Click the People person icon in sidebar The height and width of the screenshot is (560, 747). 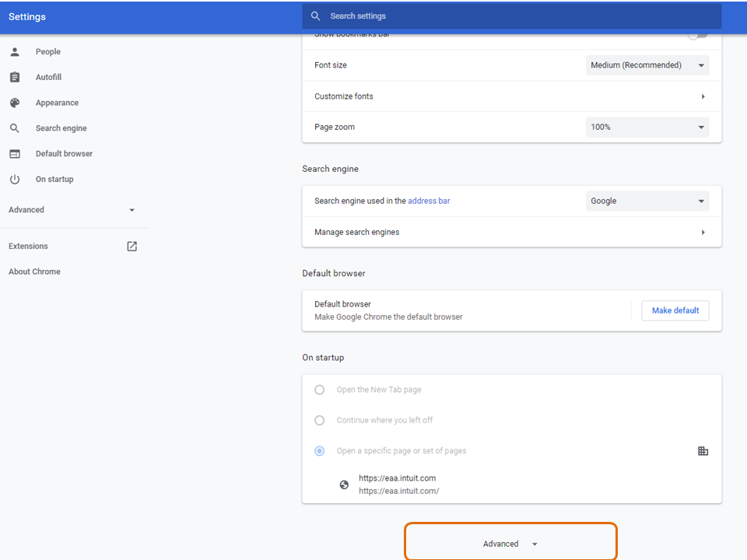(x=15, y=52)
